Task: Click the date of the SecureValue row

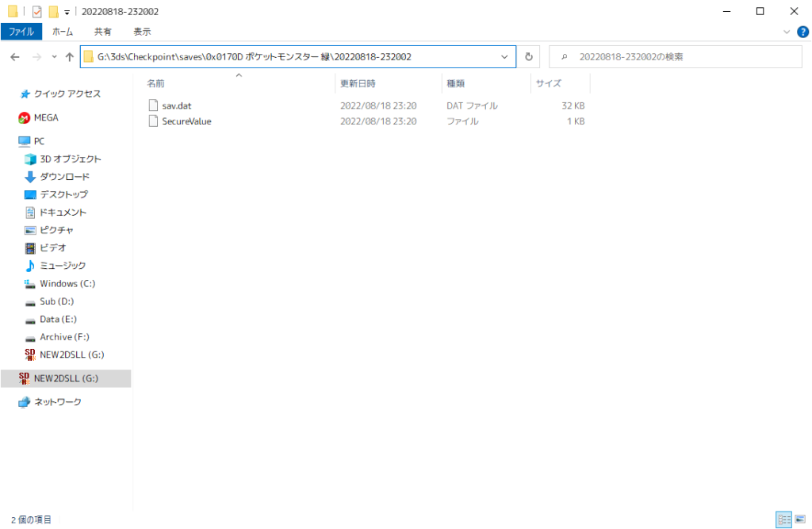Action: click(378, 121)
